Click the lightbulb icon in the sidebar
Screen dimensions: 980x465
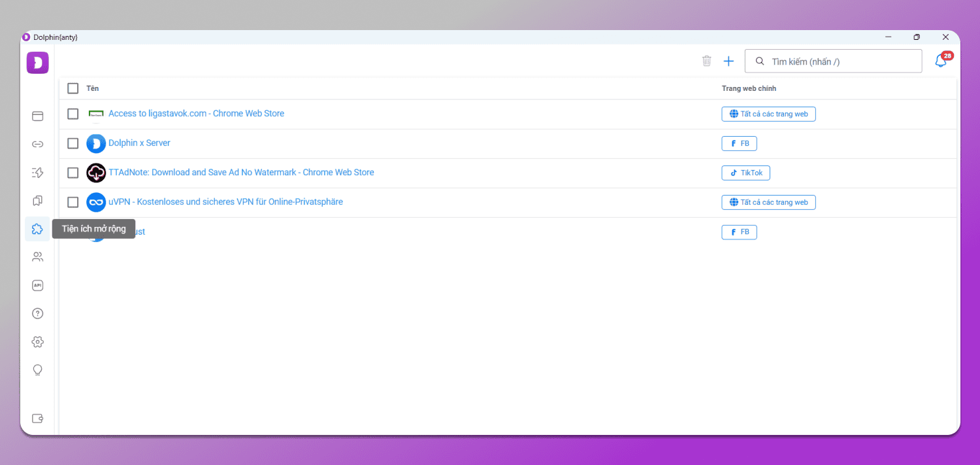[x=38, y=370]
